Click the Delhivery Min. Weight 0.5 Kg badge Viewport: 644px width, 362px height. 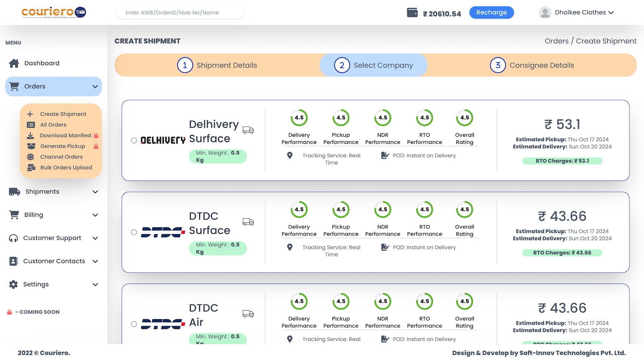[x=218, y=156]
